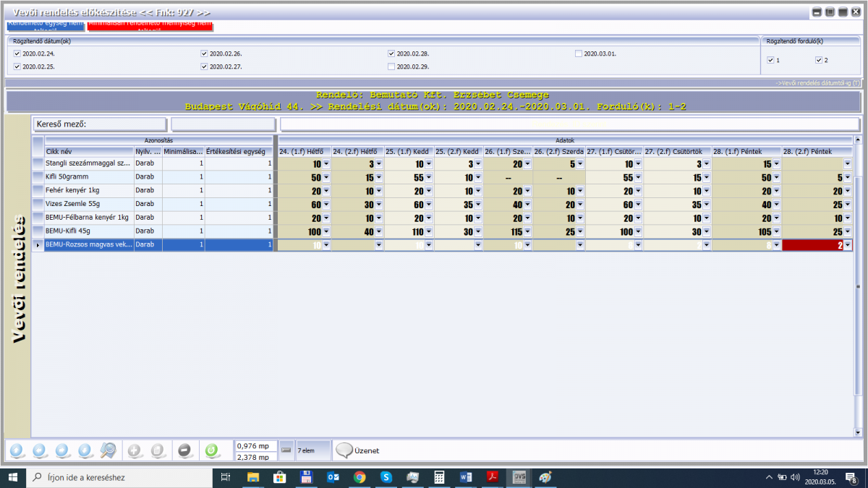Click the first blue up-arrow navigation icon

point(17,450)
